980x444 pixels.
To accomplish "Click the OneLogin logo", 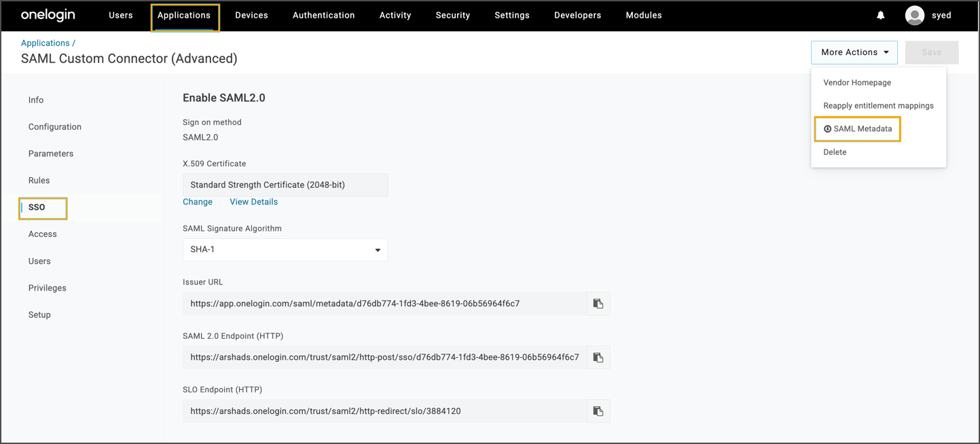I will [48, 15].
